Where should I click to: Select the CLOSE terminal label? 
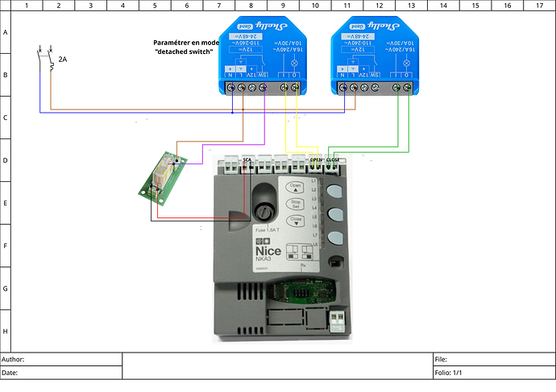pyautogui.click(x=333, y=159)
